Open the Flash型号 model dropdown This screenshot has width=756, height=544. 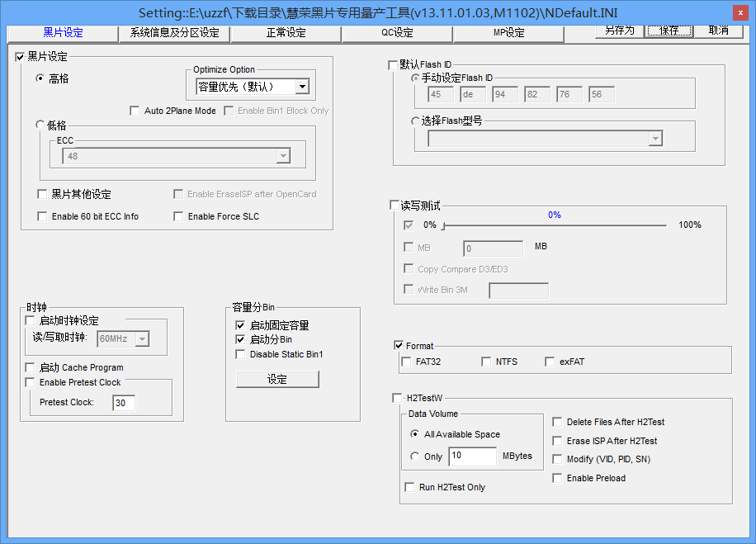pyautogui.click(x=655, y=139)
